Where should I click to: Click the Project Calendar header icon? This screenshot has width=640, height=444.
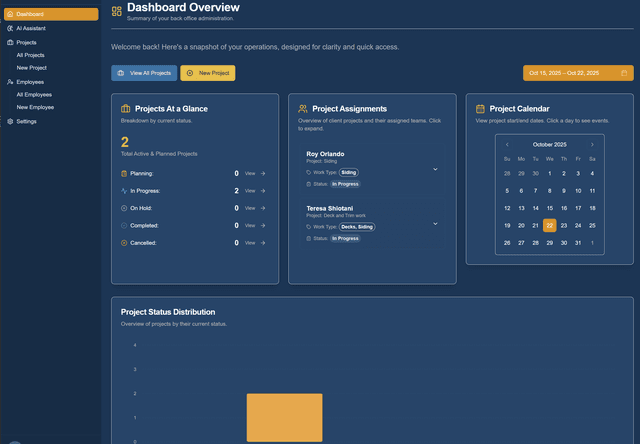pyautogui.click(x=480, y=109)
